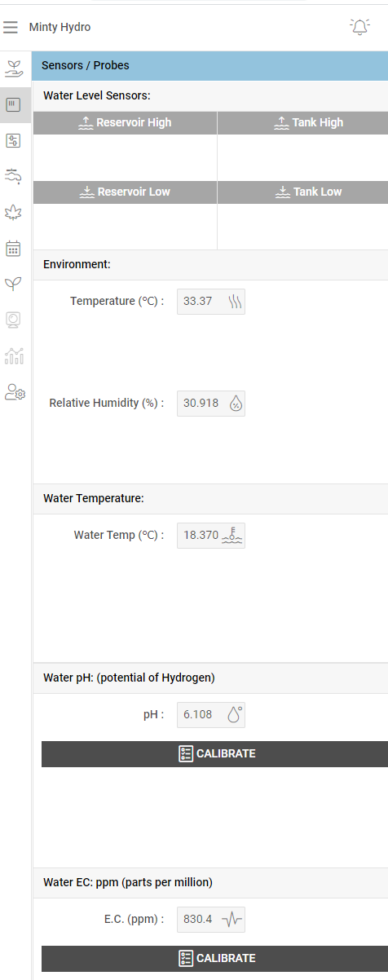The image size is (388, 980).
Task: Open the charts statistics sidebar icon
Action: [x=13, y=355]
